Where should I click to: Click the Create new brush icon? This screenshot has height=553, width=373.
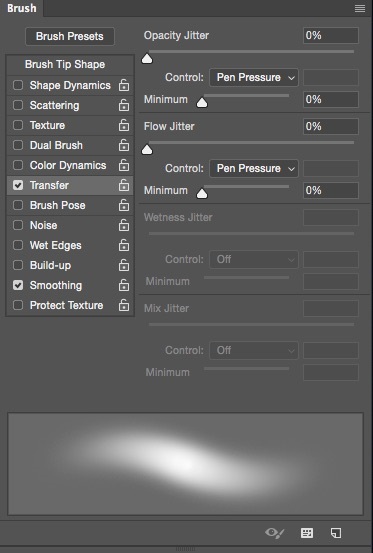336,533
